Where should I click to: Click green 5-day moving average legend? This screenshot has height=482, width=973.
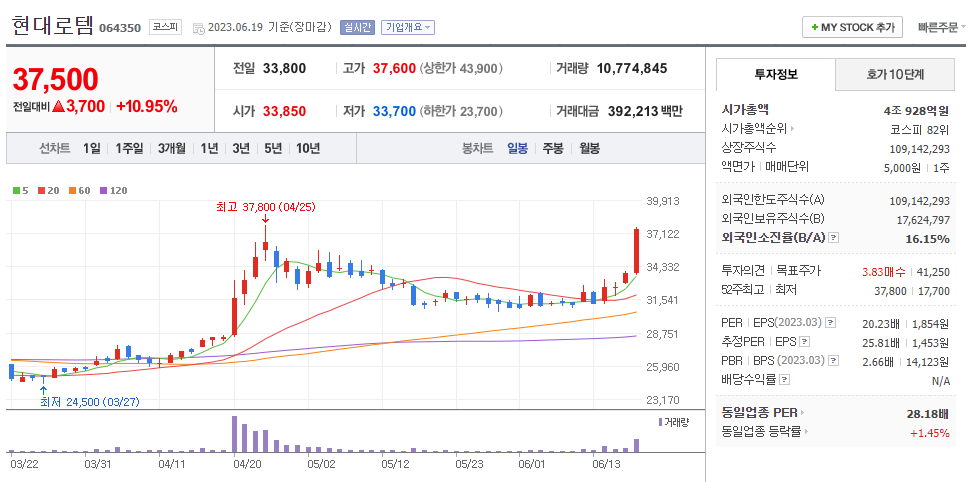[20, 191]
